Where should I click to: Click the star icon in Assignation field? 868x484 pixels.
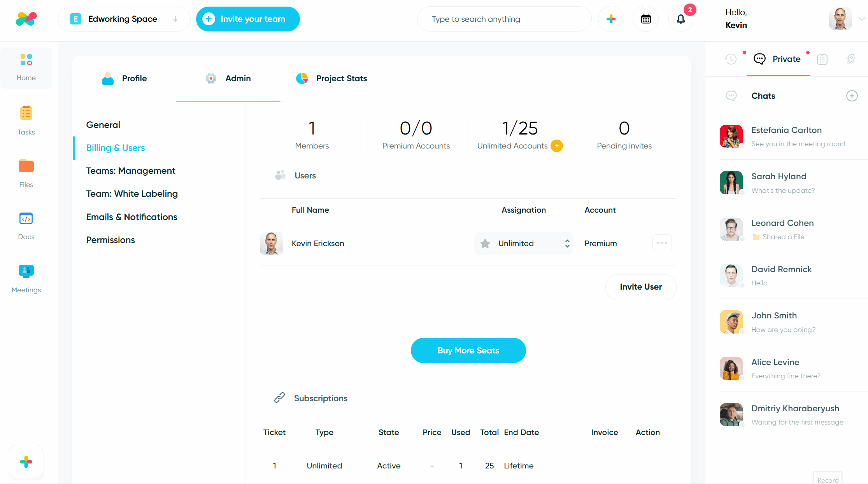485,244
